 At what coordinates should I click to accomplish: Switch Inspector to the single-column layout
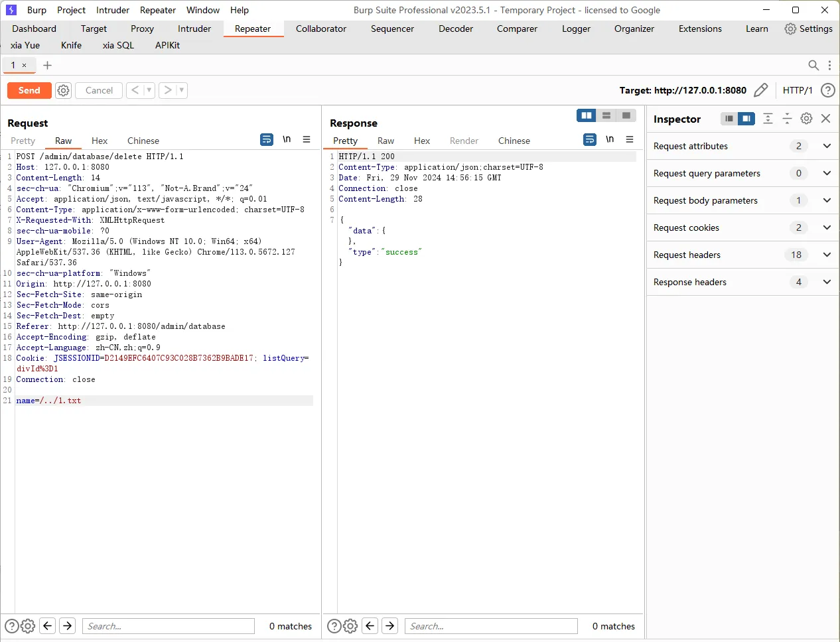[729, 119]
